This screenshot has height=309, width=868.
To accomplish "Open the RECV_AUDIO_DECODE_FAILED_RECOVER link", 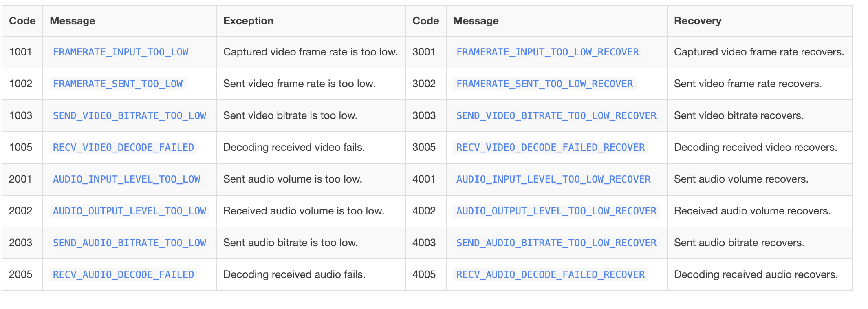I will pos(551,275).
